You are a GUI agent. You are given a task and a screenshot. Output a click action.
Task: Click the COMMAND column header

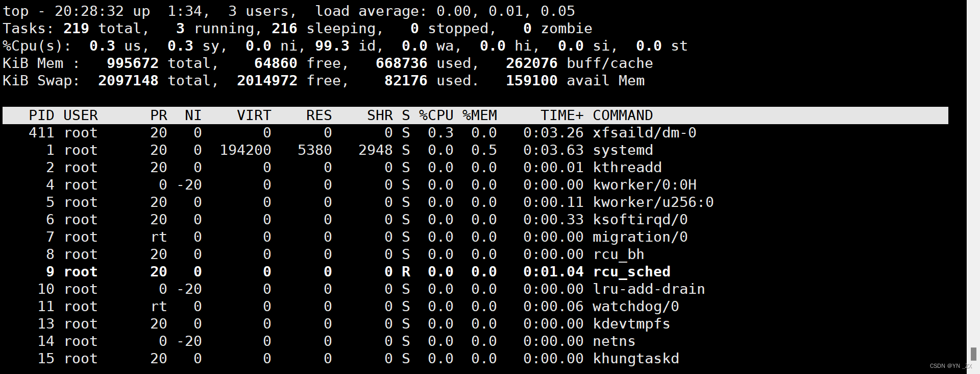(x=623, y=115)
